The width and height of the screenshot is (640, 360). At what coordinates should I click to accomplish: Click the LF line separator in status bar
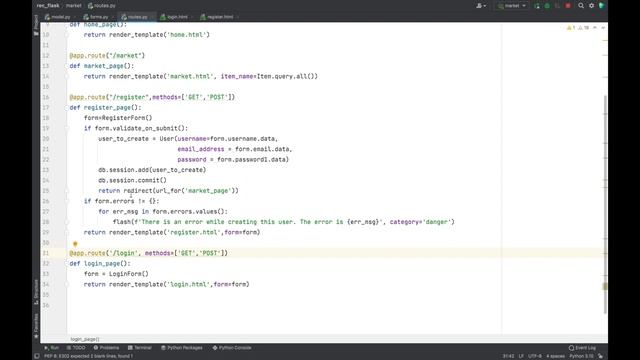pyautogui.click(x=521, y=356)
